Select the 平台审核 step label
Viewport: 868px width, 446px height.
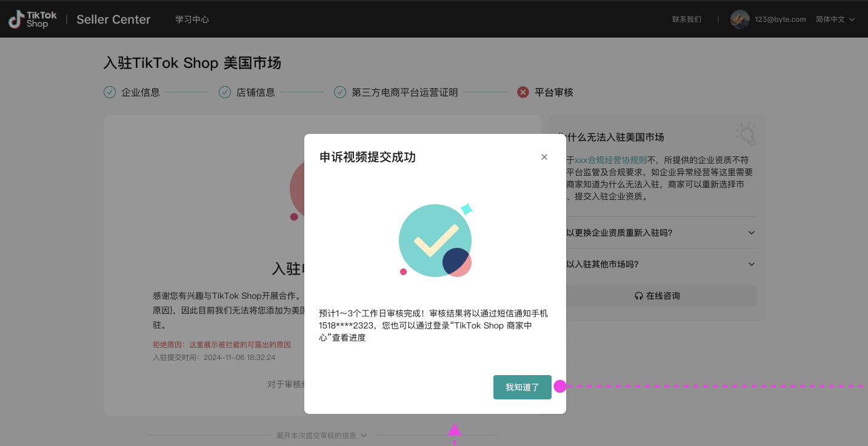[x=553, y=93]
